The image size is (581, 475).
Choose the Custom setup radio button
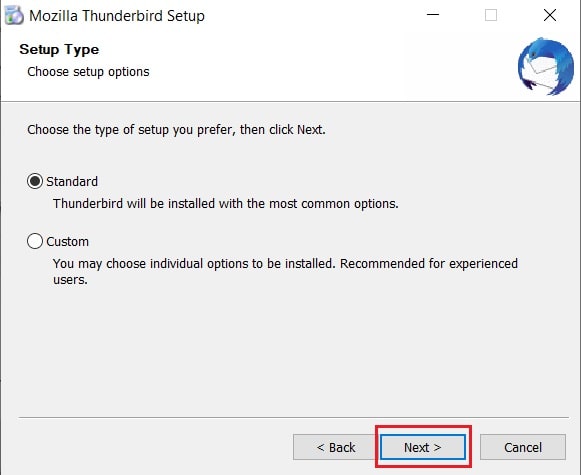[35, 241]
